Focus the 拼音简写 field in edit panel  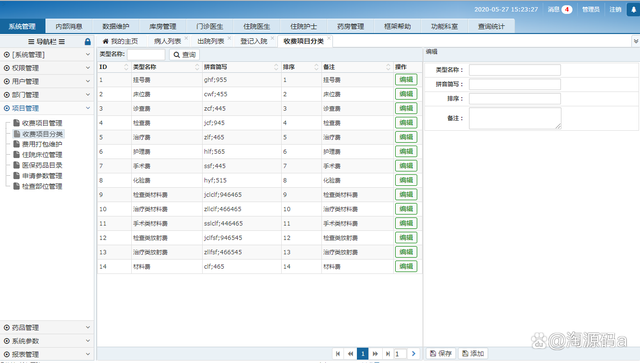pos(515,84)
